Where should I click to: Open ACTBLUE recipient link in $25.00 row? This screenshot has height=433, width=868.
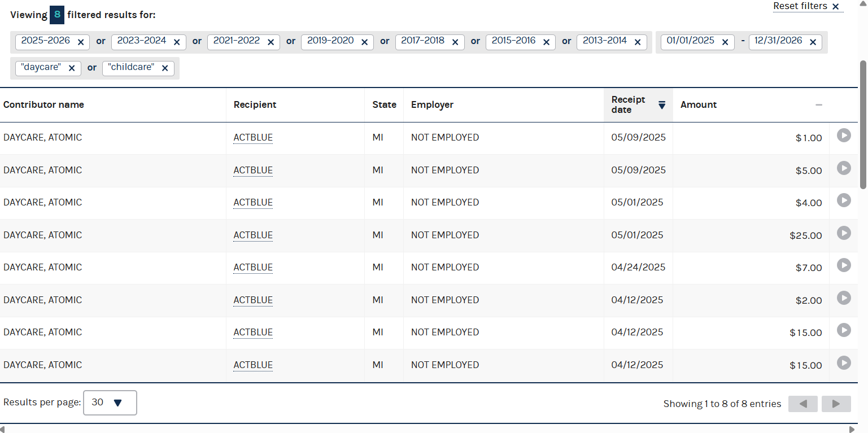pos(253,235)
